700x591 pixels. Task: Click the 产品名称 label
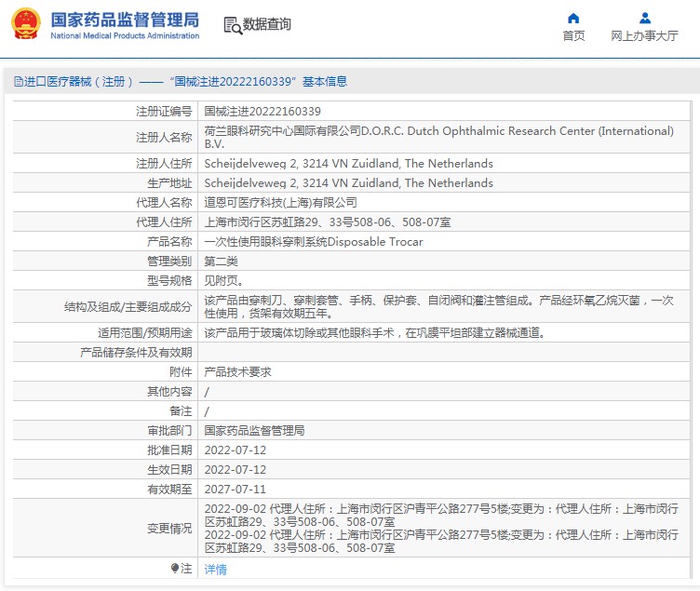pos(169,242)
